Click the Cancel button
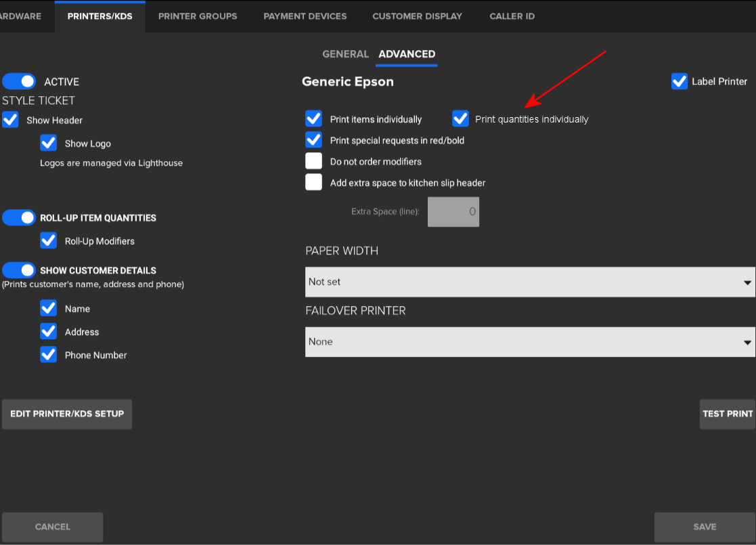 pos(53,527)
